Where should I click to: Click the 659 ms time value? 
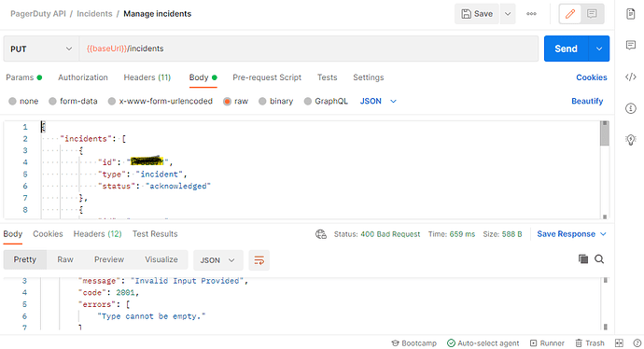462,234
